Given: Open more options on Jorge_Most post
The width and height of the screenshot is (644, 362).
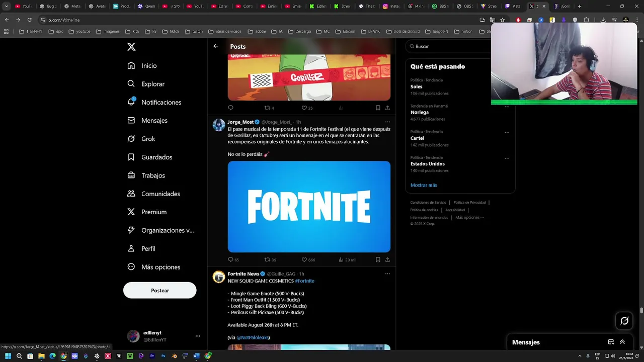Looking at the screenshot, I should (x=387, y=122).
